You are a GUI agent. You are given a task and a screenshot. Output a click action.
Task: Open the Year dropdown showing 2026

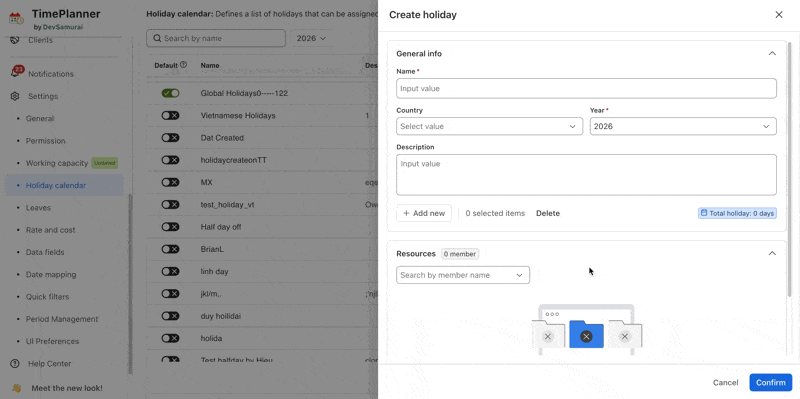pyautogui.click(x=683, y=126)
